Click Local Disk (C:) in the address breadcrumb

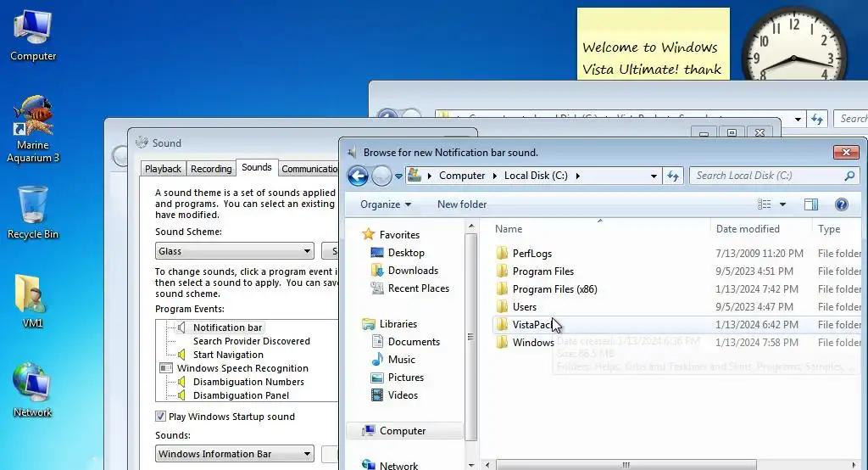536,176
